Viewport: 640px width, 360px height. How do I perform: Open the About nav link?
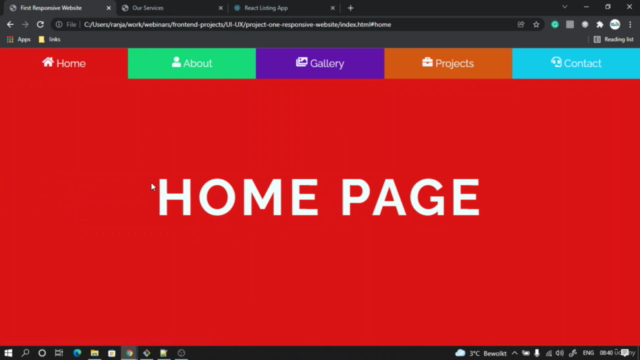[x=192, y=63]
